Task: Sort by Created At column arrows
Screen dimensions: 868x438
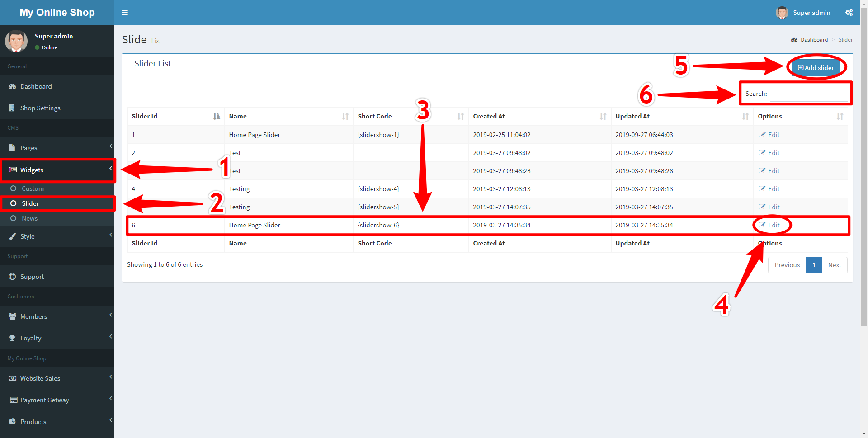Action: pos(603,116)
